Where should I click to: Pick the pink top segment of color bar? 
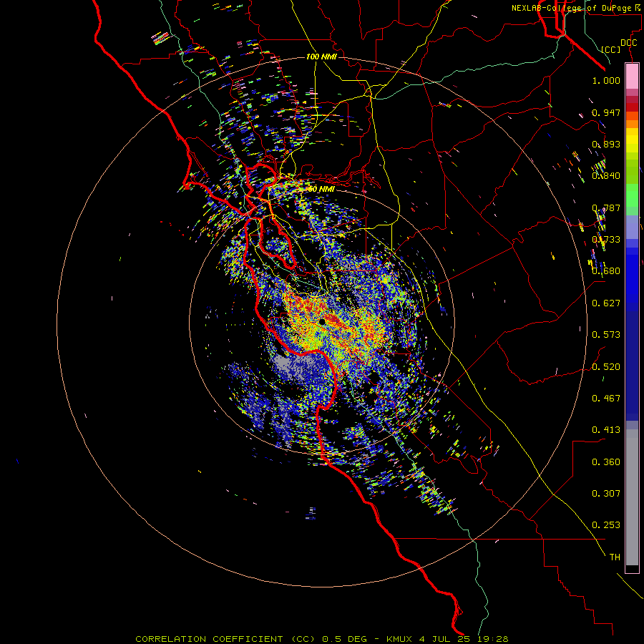[x=632, y=77]
